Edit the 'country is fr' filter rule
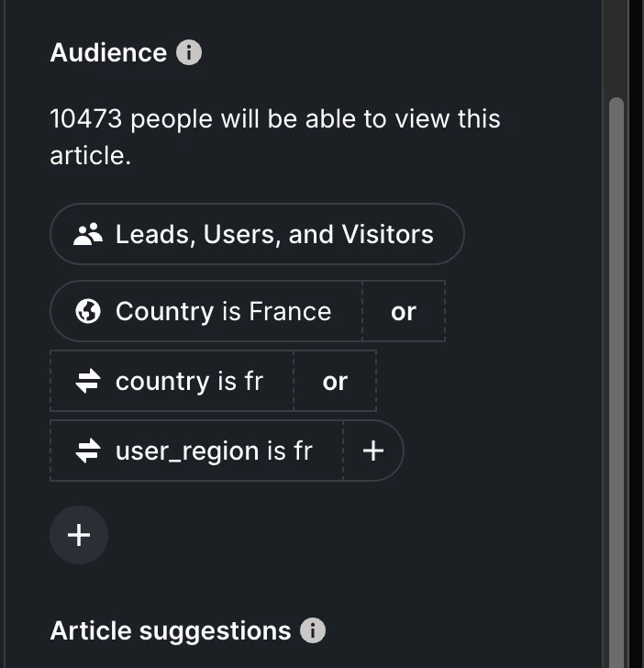 click(188, 382)
